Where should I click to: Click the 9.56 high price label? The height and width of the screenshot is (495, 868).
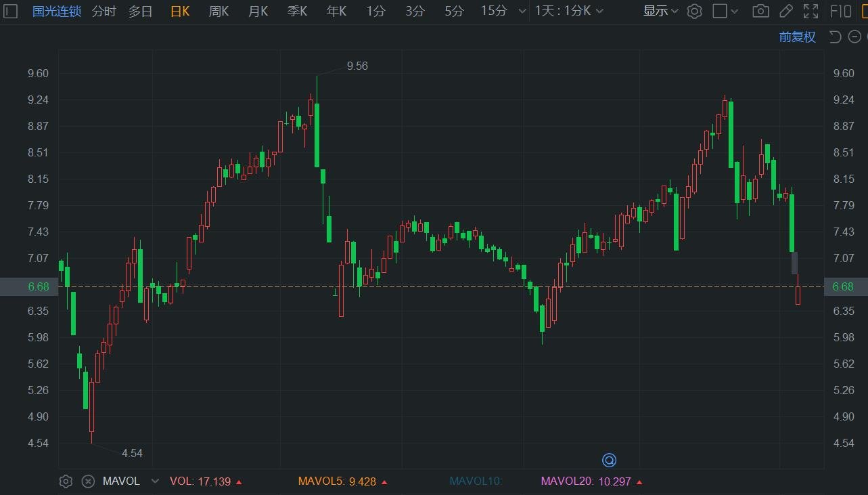357,66
